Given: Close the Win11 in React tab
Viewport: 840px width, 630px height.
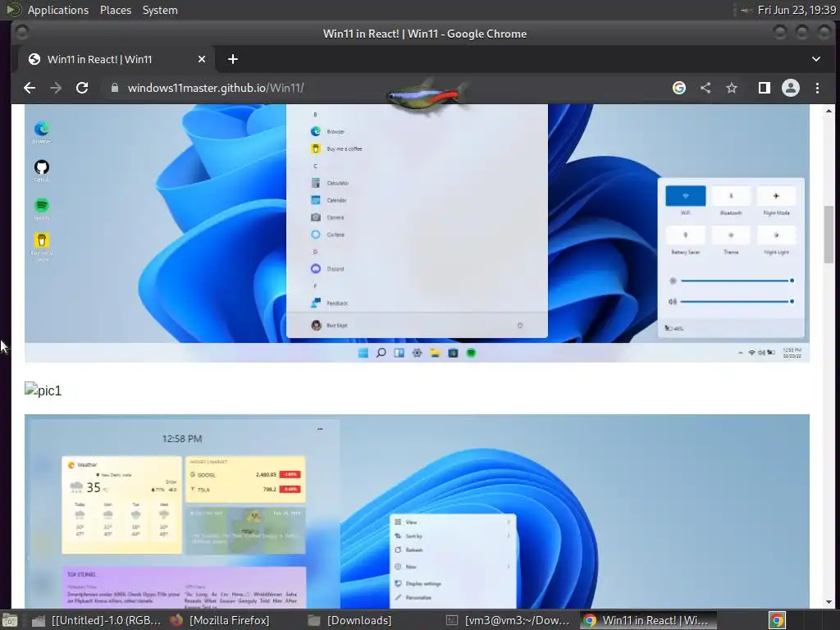Looking at the screenshot, I should pyautogui.click(x=202, y=59).
